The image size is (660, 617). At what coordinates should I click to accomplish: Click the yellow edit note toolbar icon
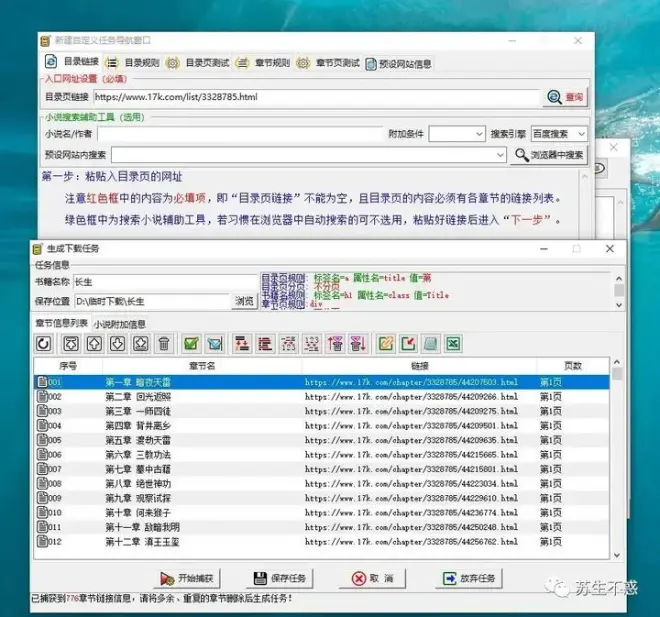[384, 344]
